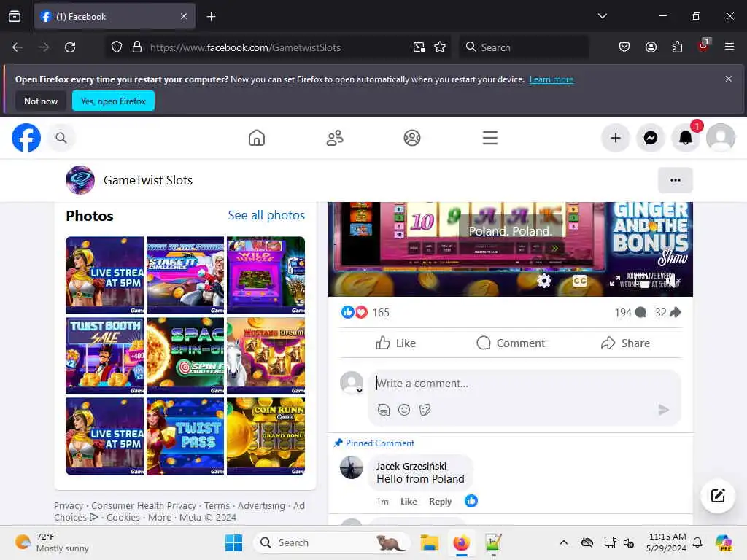Click Yes, open Firefox button
This screenshot has height=560, width=747.
113,101
